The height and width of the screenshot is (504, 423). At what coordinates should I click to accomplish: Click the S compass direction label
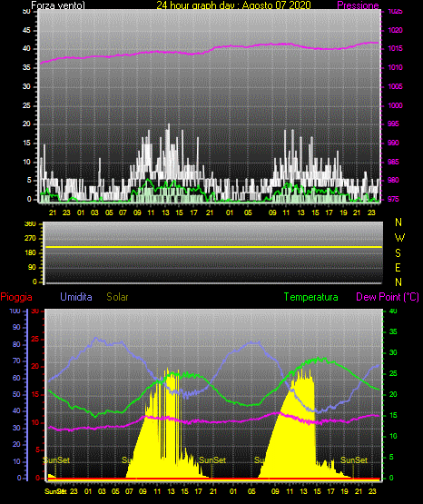point(398,253)
